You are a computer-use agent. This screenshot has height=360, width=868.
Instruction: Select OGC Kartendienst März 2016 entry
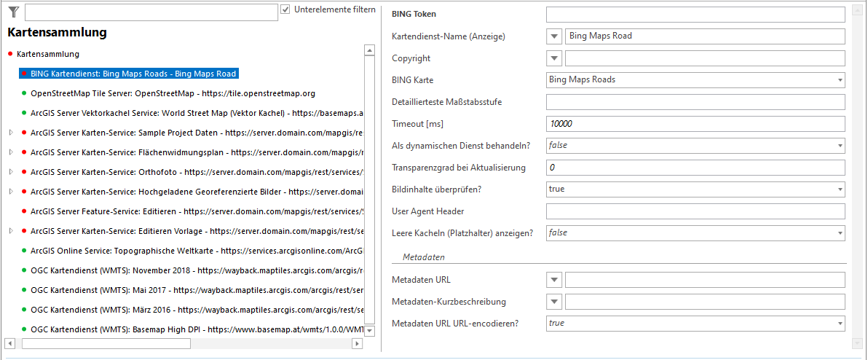[x=197, y=309]
